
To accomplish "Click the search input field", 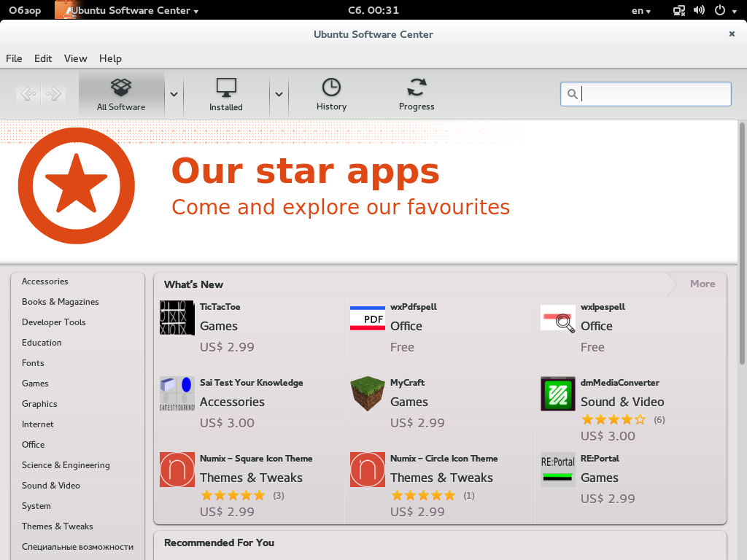I will coord(646,94).
